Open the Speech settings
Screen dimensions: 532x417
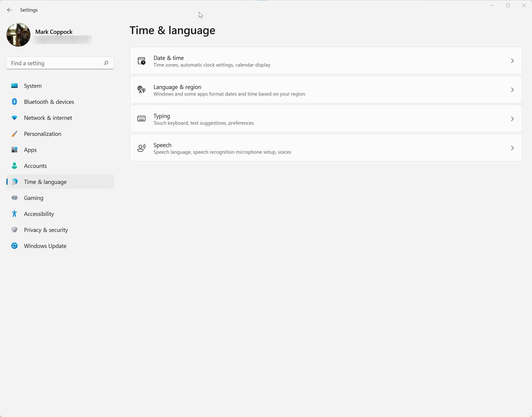[326, 148]
